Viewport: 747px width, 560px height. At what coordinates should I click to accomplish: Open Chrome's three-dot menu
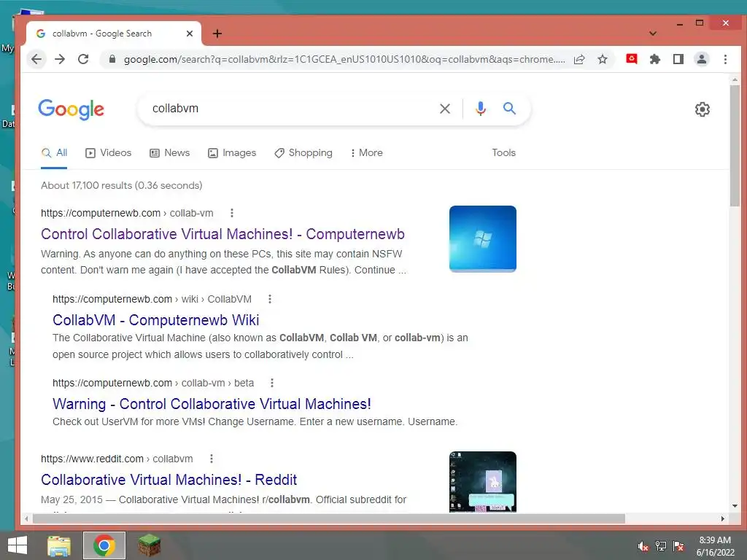(x=725, y=59)
